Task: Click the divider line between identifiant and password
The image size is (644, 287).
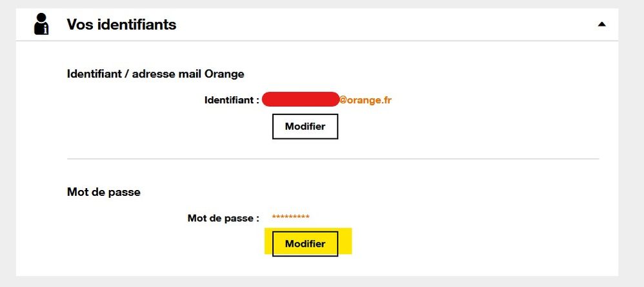Action: tap(333, 158)
